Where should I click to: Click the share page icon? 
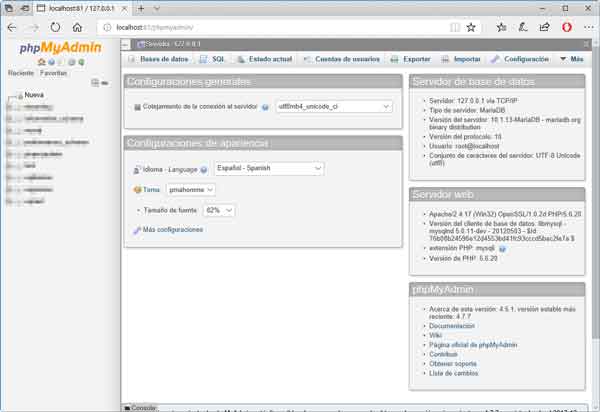(545, 28)
